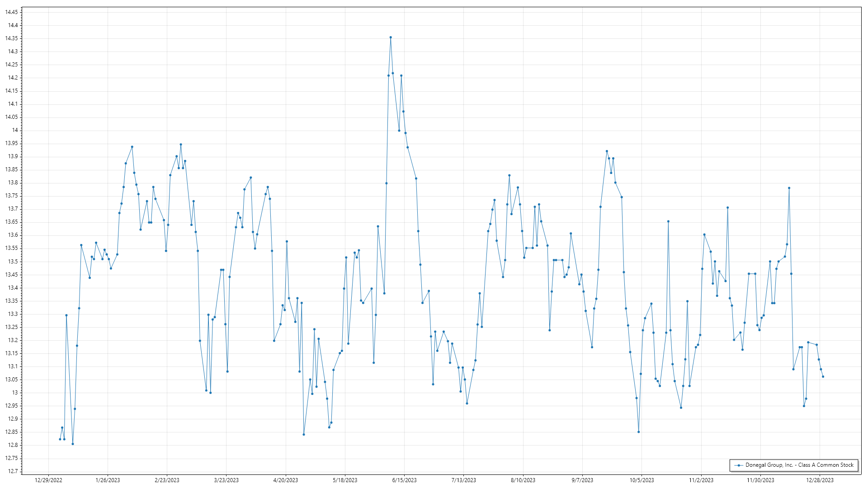
Task: Click the 12/29/2022 x-axis date label
Action: (x=48, y=480)
